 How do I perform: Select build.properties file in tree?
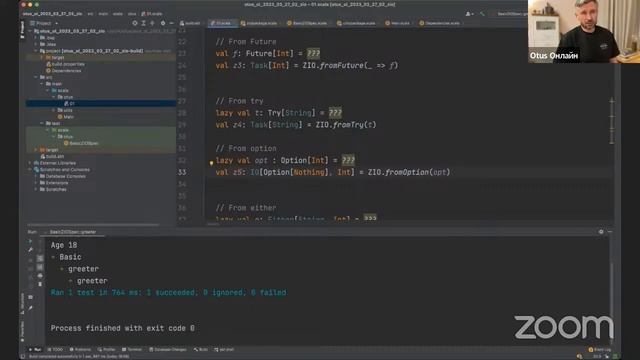click(x=65, y=64)
